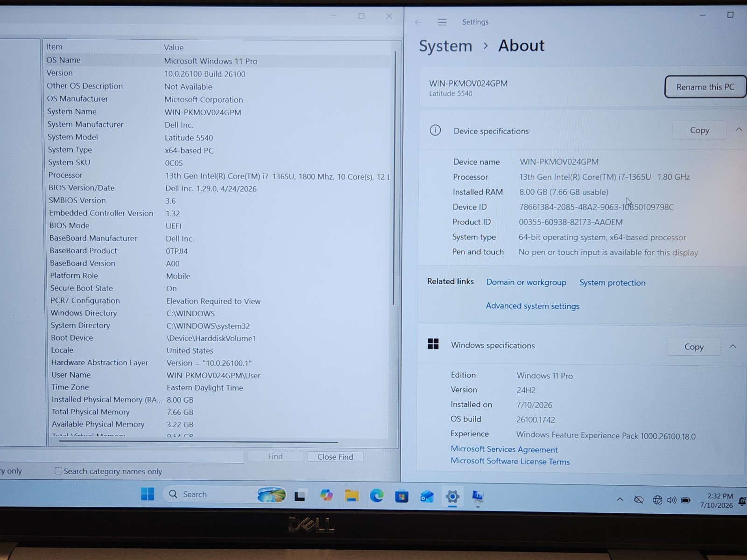The height and width of the screenshot is (560, 747).
Task: Focus the Find what text field
Action: (x=121, y=456)
